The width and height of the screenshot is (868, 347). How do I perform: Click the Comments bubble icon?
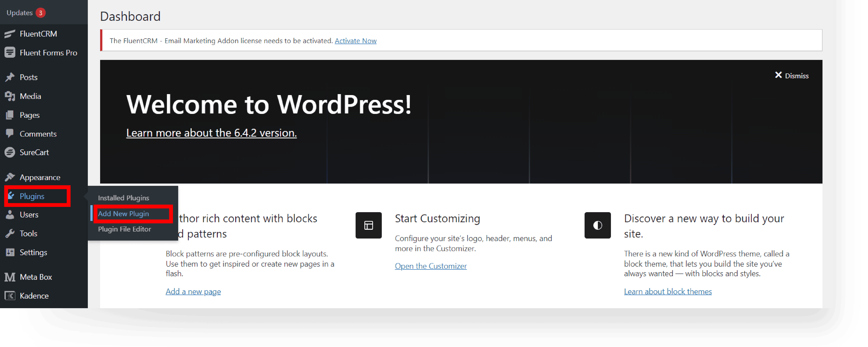[10, 134]
